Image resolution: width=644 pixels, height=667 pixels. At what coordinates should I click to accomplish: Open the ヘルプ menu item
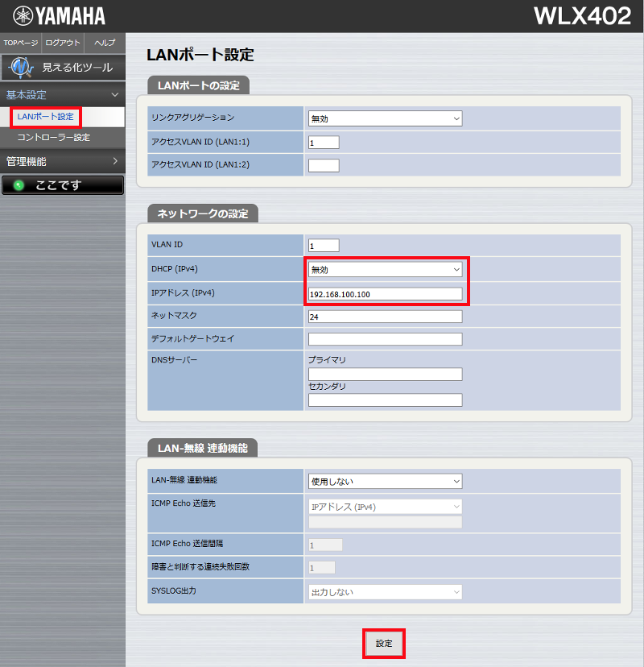104,43
